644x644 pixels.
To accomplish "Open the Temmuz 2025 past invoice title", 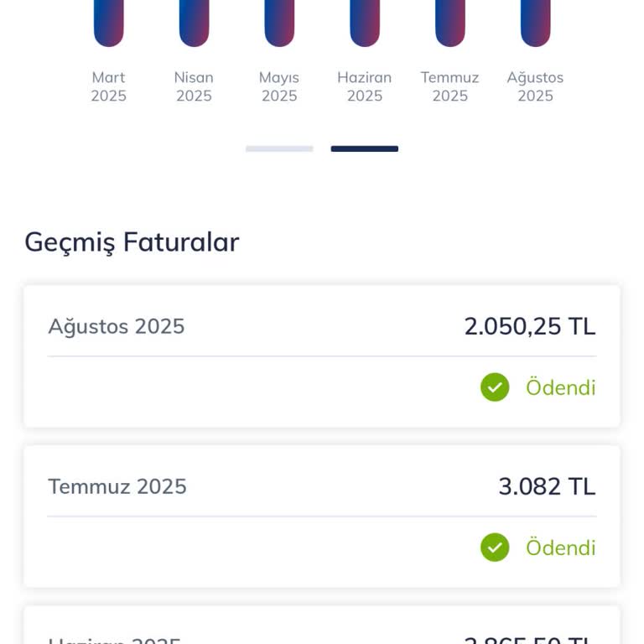I will (117, 486).
